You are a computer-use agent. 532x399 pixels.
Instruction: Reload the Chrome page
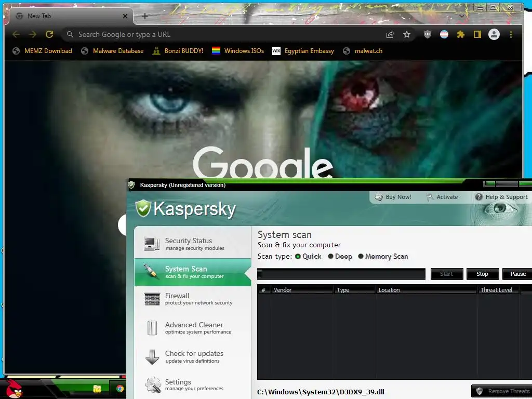click(x=49, y=34)
